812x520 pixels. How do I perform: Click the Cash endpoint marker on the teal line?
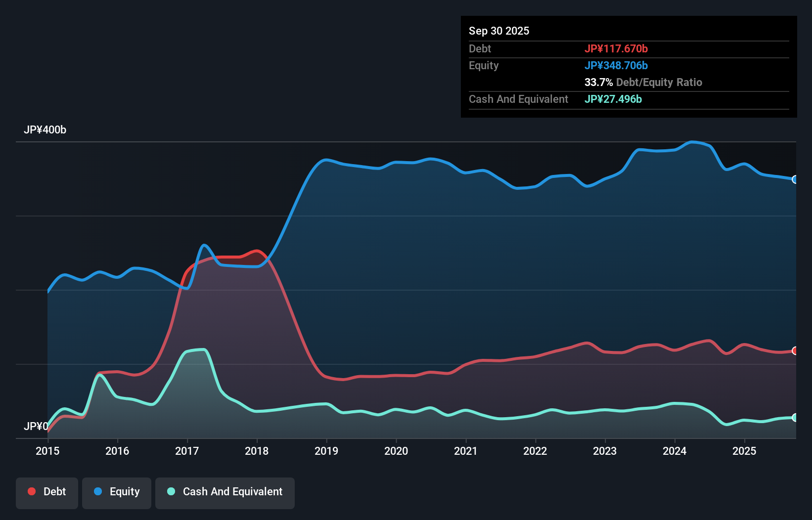pyautogui.click(x=795, y=418)
